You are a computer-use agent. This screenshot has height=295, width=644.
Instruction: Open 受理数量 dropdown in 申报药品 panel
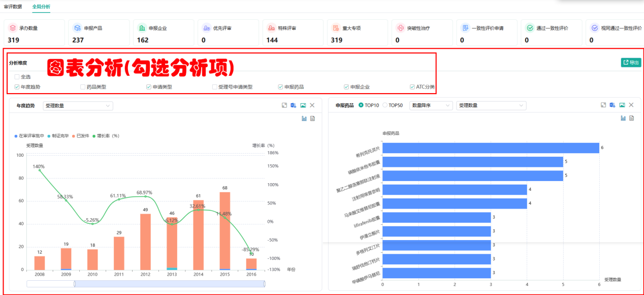pyautogui.click(x=491, y=105)
